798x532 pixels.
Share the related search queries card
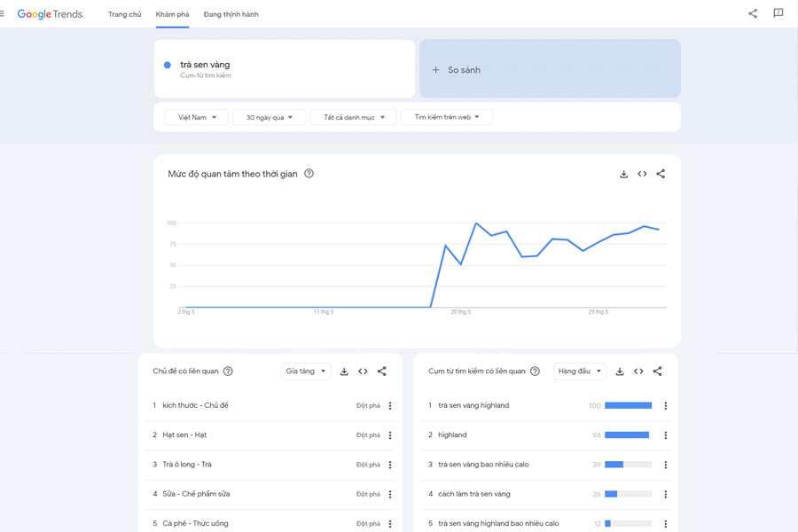tap(657, 372)
